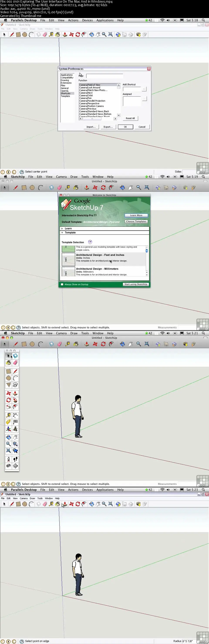This screenshot has height=644, width=209.
Task: Choose Orbit in the Welcome frame toolbar
Action: pos(122,188)
